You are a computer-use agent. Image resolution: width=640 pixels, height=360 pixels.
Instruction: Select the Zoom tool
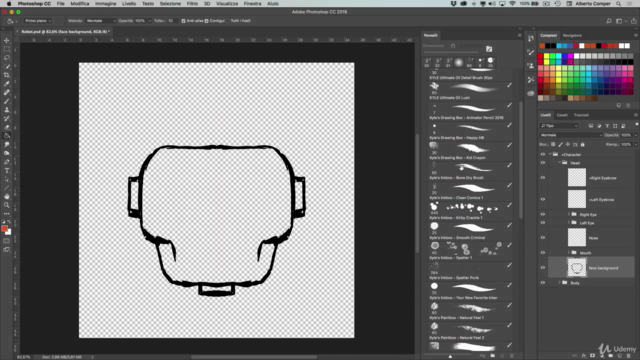[x=7, y=205]
